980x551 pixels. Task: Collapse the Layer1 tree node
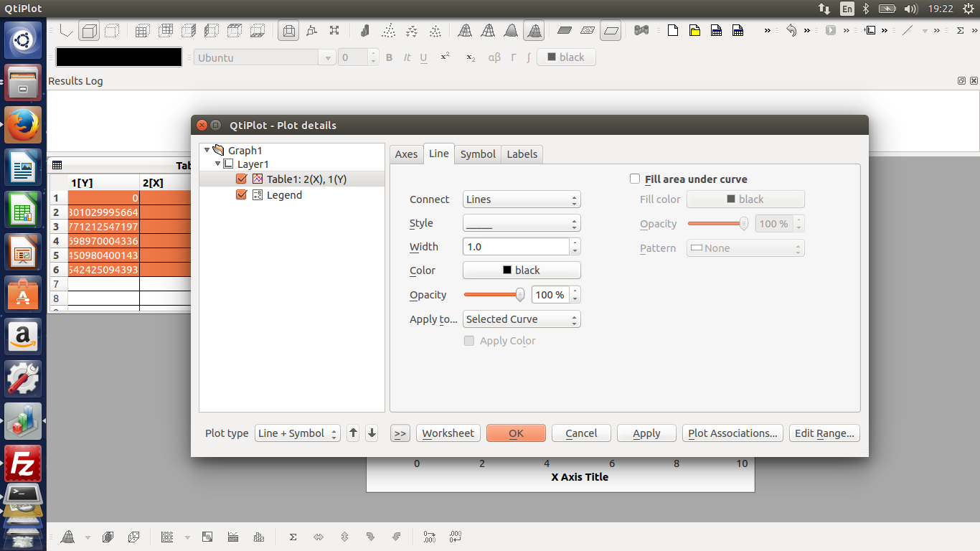pyautogui.click(x=217, y=164)
